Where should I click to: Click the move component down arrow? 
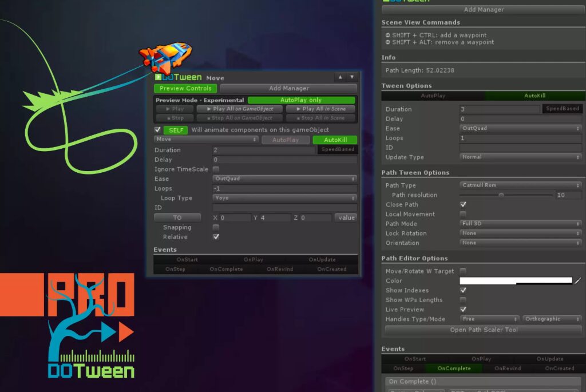pyautogui.click(x=352, y=77)
